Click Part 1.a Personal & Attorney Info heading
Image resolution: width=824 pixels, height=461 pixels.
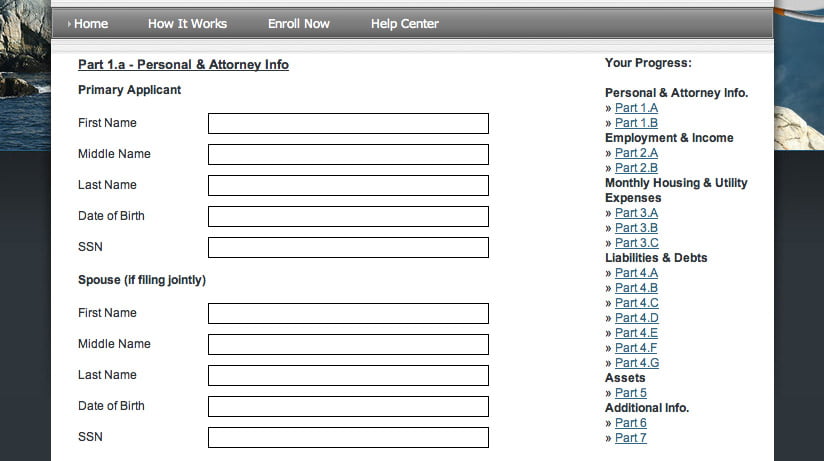(183, 65)
